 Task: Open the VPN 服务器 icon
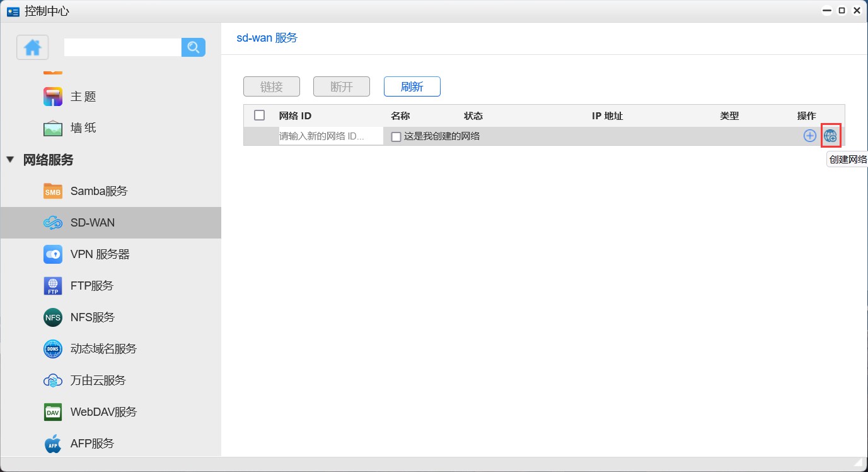52,254
